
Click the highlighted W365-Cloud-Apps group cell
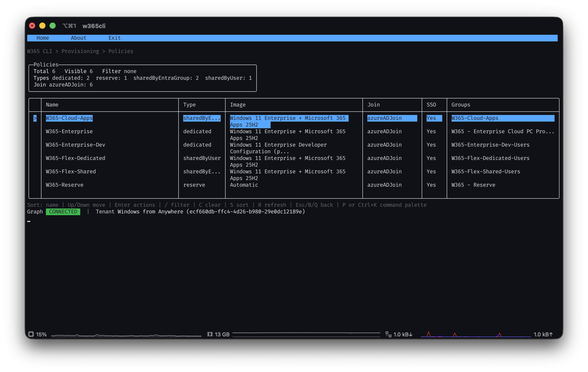pos(503,118)
